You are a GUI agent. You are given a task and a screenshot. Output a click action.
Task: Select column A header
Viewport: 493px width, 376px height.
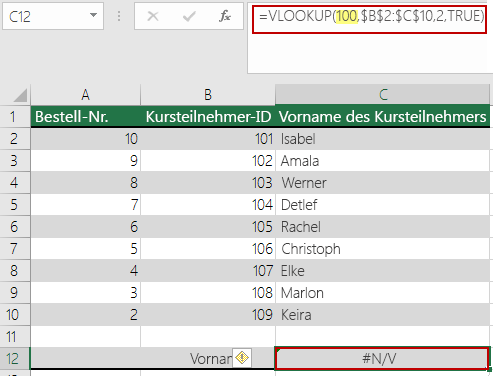click(x=86, y=95)
